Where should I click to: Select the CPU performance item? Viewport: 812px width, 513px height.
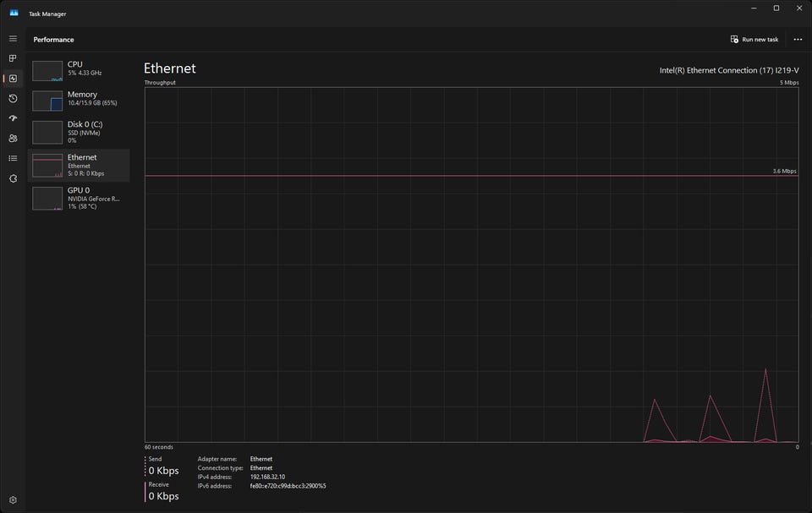[x=79, y=70]
